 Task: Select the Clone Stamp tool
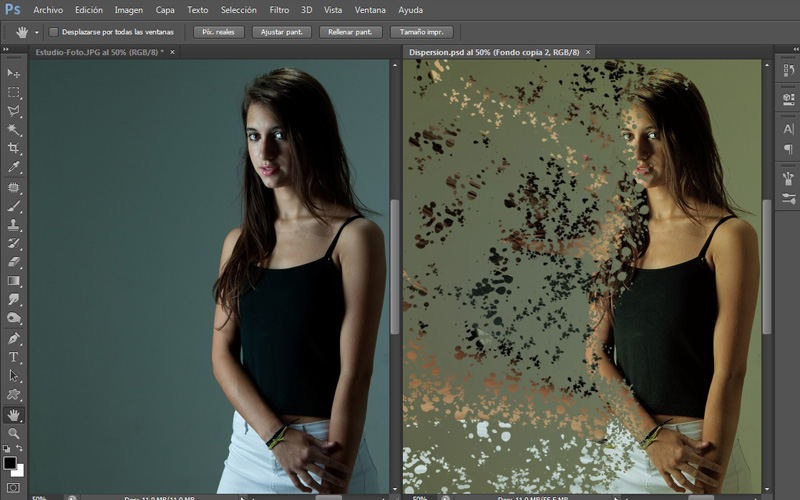[14, 224]
